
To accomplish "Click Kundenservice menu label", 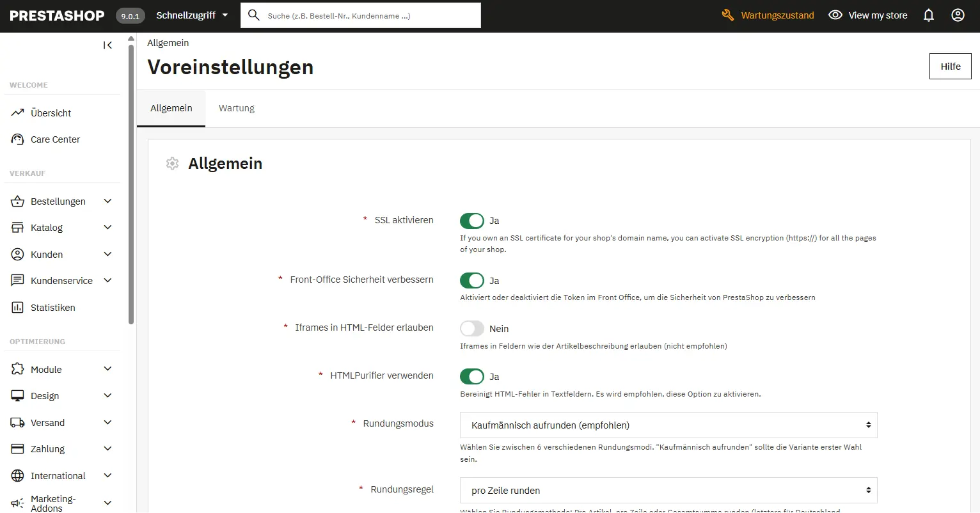I will pos(61,281).
